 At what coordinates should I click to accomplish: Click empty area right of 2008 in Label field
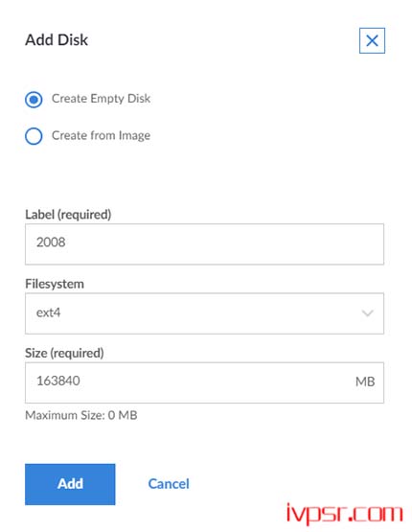pos(224,243)
